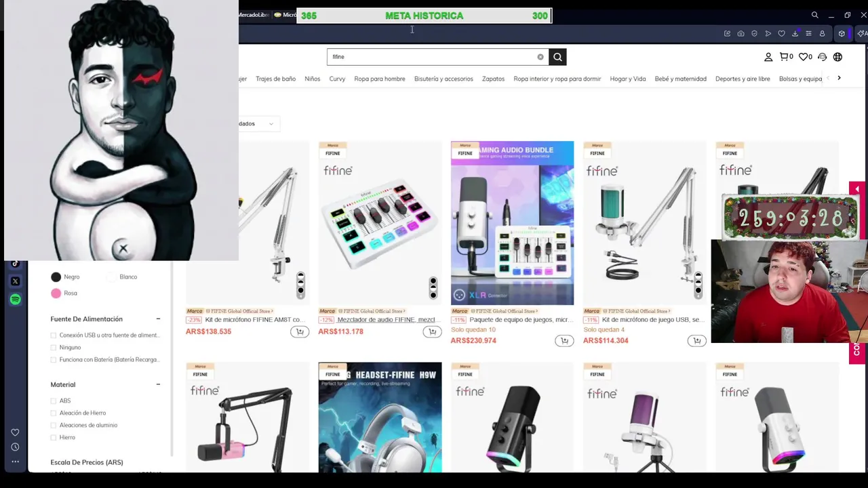Enable the Aleaciones de aluminio filter
This screenshot has width=868, height=488.
pos(54,425)
